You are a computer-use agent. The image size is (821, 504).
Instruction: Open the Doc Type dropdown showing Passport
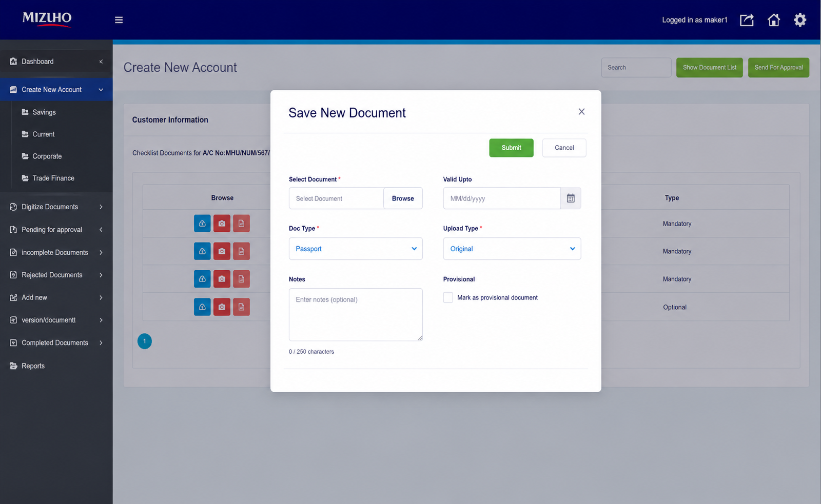point(356,249)
